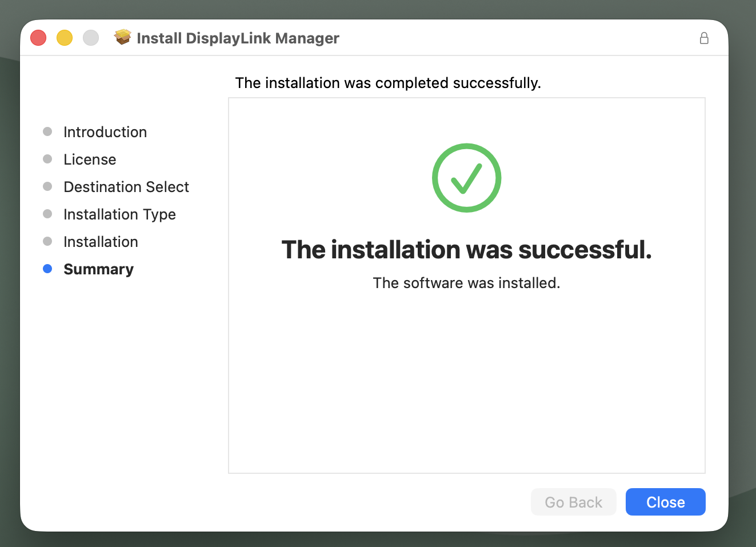The height and width of the screenshot is (547, 756).
Task: Select the License step in sidebar
Action: (x=90, y=159)
